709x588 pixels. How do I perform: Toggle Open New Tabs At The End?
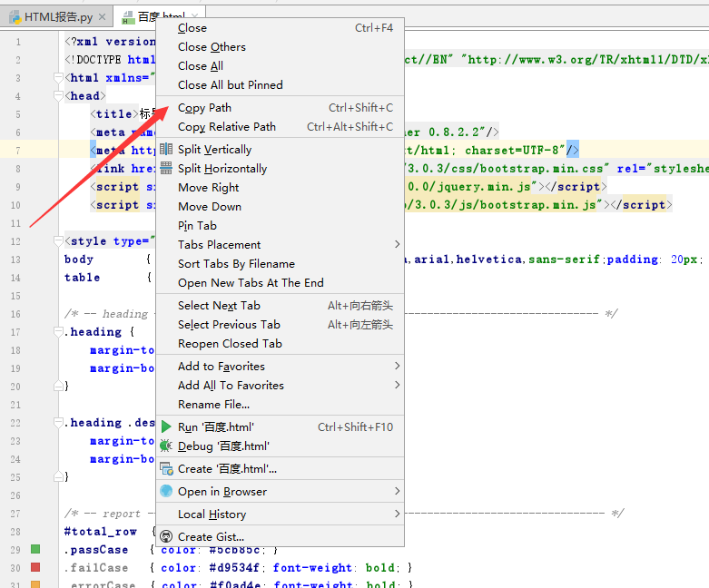pyautogui.click(x=280, y=282)
